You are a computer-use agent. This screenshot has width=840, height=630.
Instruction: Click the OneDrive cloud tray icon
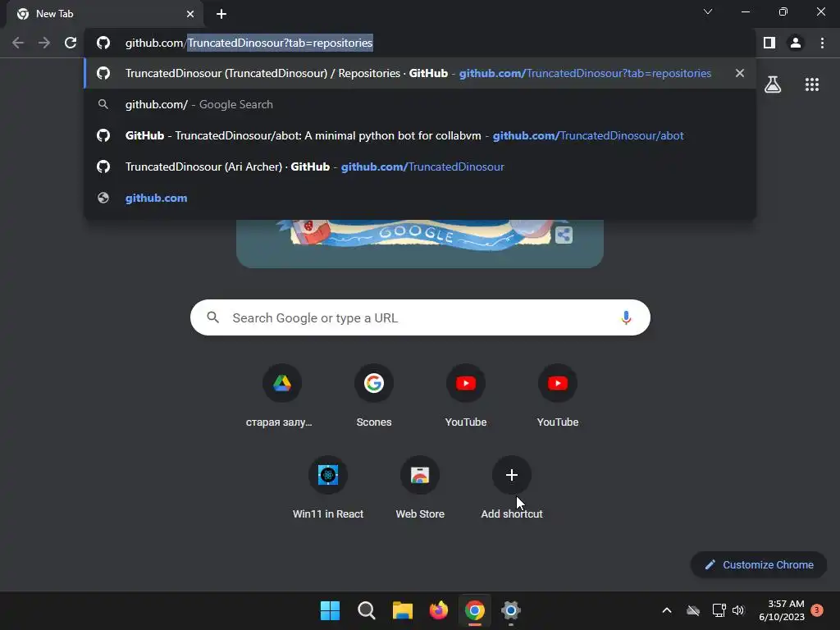[693, 610]
